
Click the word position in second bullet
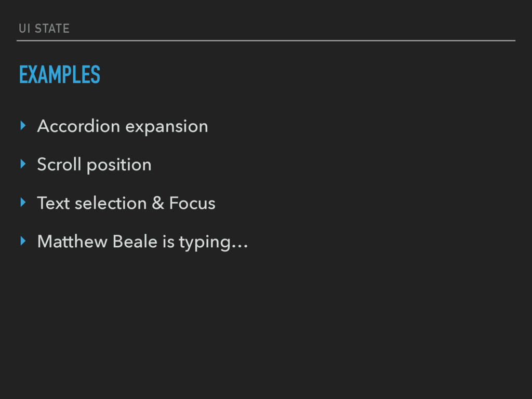119,166
